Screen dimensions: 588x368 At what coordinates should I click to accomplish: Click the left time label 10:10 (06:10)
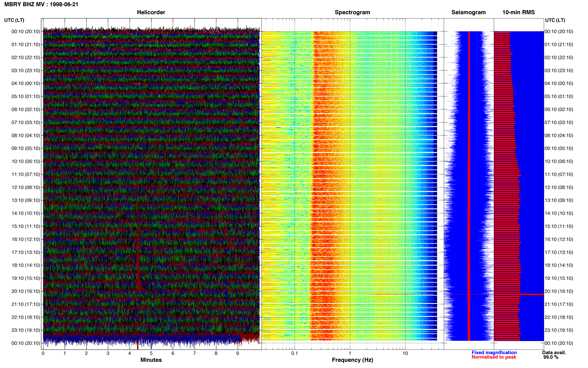coord(26,161)
